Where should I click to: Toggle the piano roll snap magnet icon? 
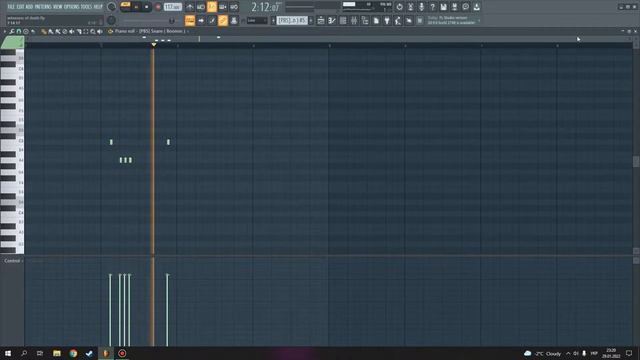(19, 31)
